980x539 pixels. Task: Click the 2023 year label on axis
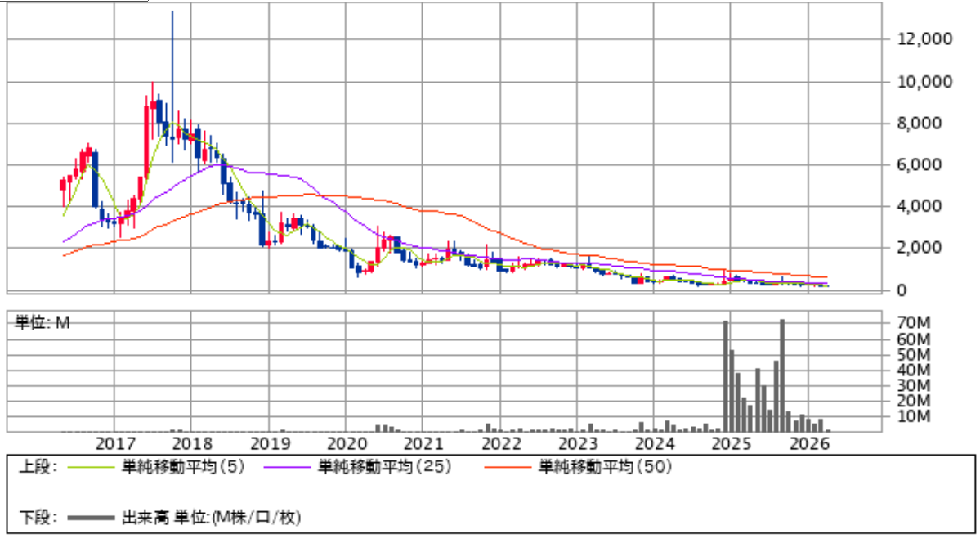[577, 443]
